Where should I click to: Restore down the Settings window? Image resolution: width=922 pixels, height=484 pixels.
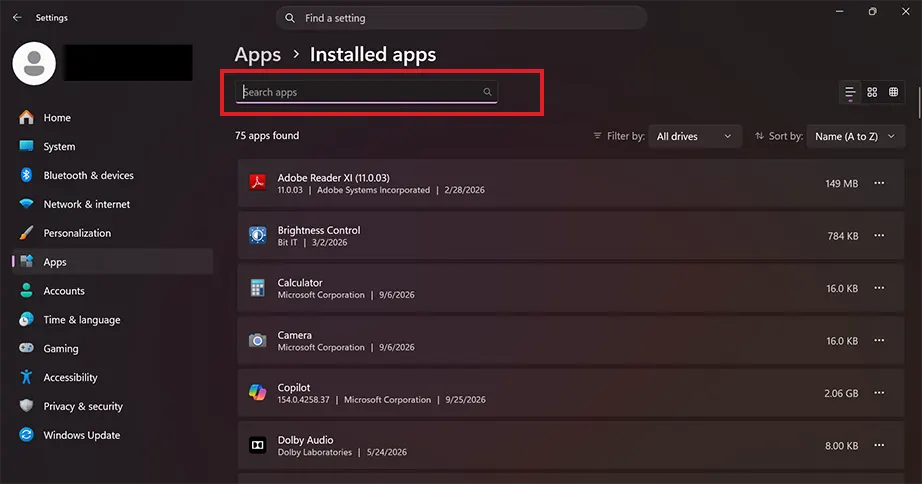point(873,11)
